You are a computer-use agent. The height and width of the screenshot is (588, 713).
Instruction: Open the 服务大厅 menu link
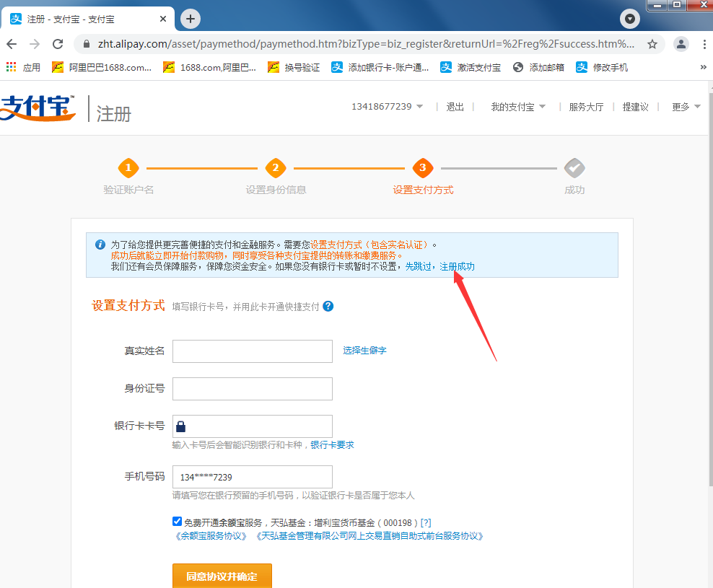(x=586, y=107)
